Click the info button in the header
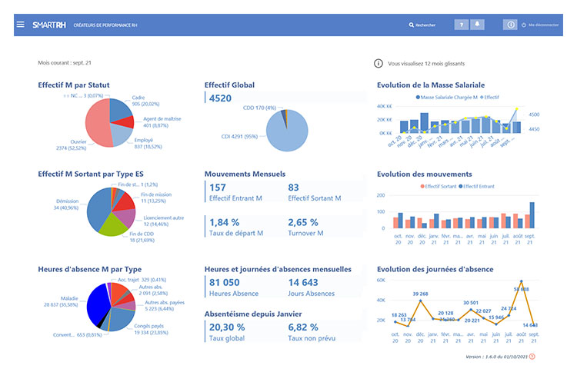 tap(510, 25)
